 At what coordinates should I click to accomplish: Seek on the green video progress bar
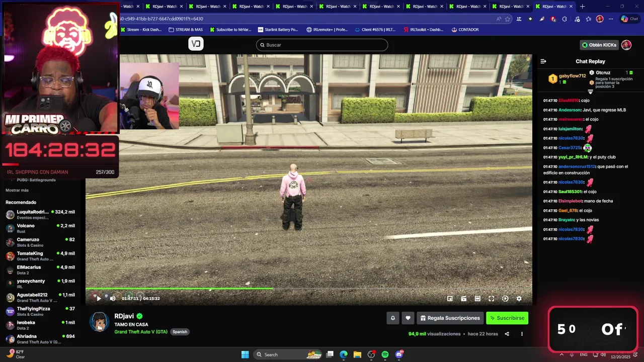pyautogui.click(x=308, y=289)
